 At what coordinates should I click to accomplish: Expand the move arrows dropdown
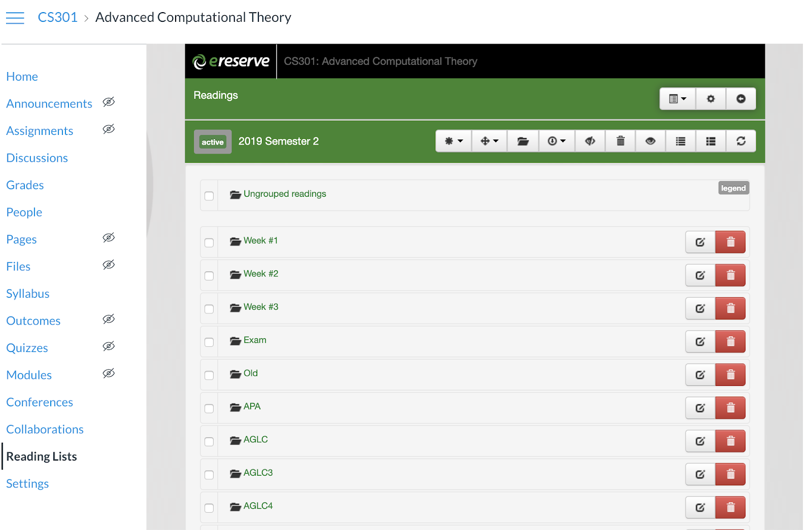[x=489, y=141]
